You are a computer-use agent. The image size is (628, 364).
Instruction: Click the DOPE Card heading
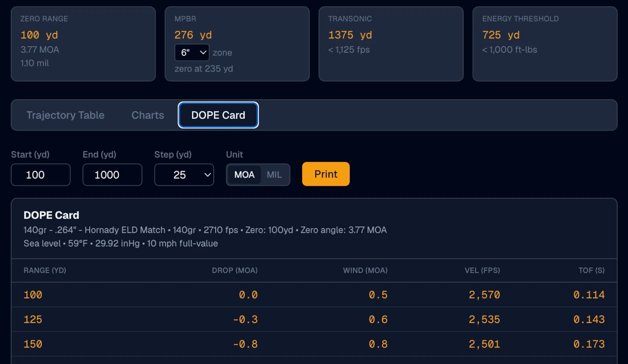point(51,215)
